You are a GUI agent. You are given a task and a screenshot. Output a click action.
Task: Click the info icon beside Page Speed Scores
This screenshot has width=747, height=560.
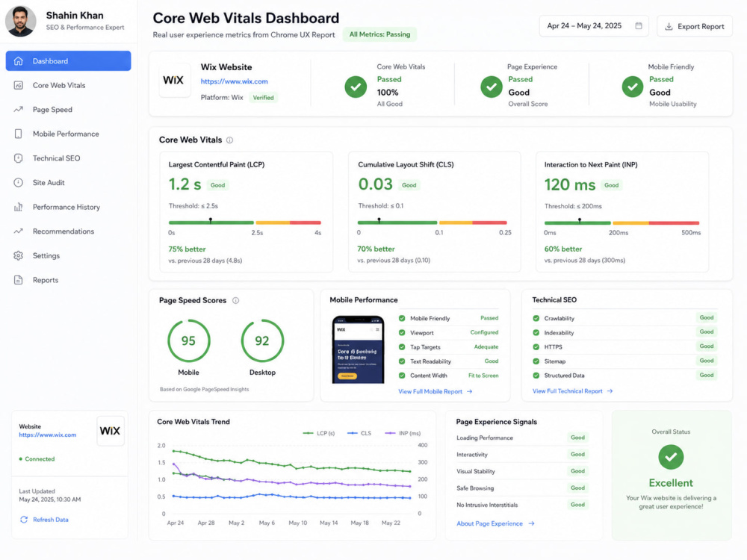(x=235, y=300)
